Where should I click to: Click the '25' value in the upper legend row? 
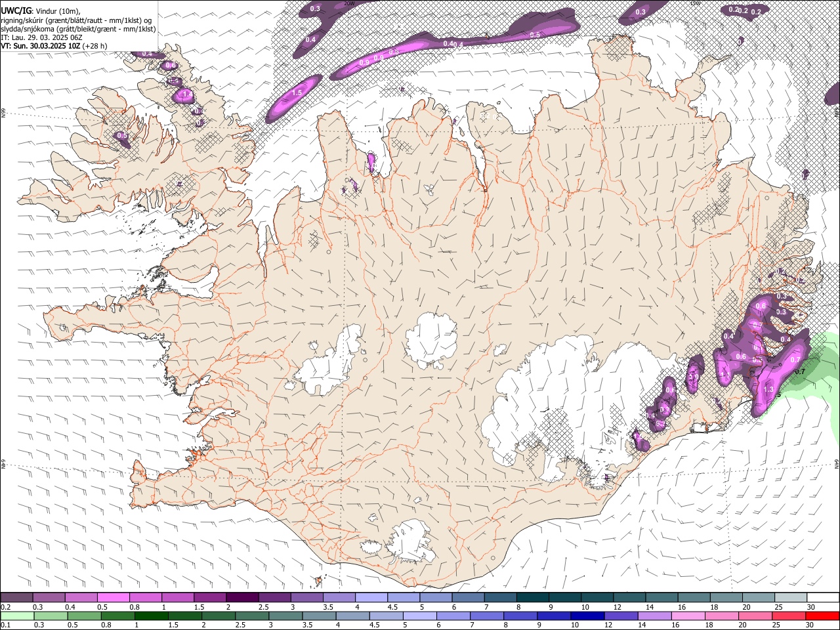[x=778, y=607]
